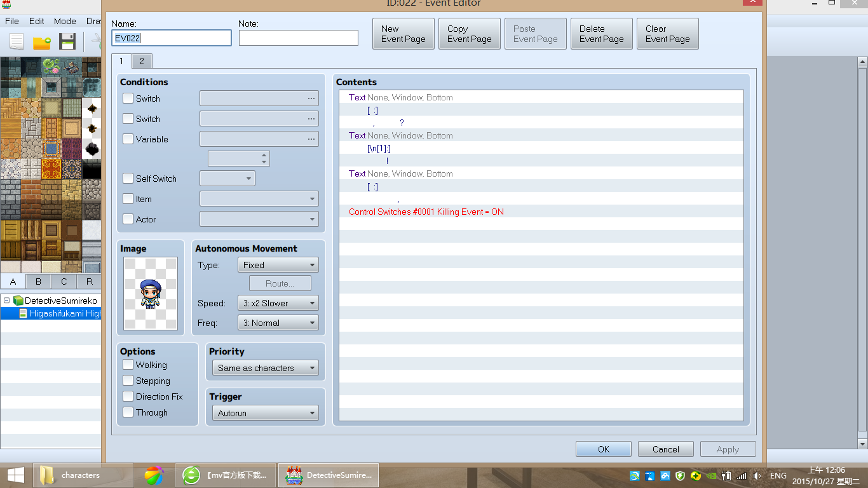Select tileset tab B
Viewport: 868px width, 488px height.
[38, 281]
